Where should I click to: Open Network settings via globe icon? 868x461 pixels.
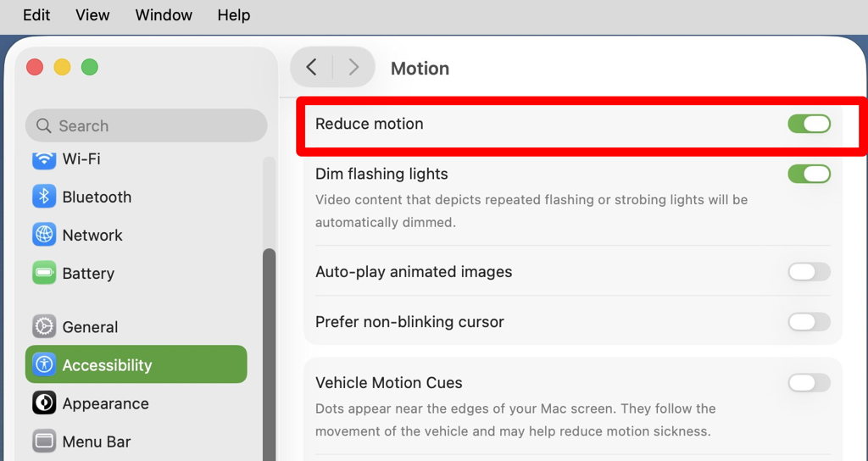[x=44, y=235]
